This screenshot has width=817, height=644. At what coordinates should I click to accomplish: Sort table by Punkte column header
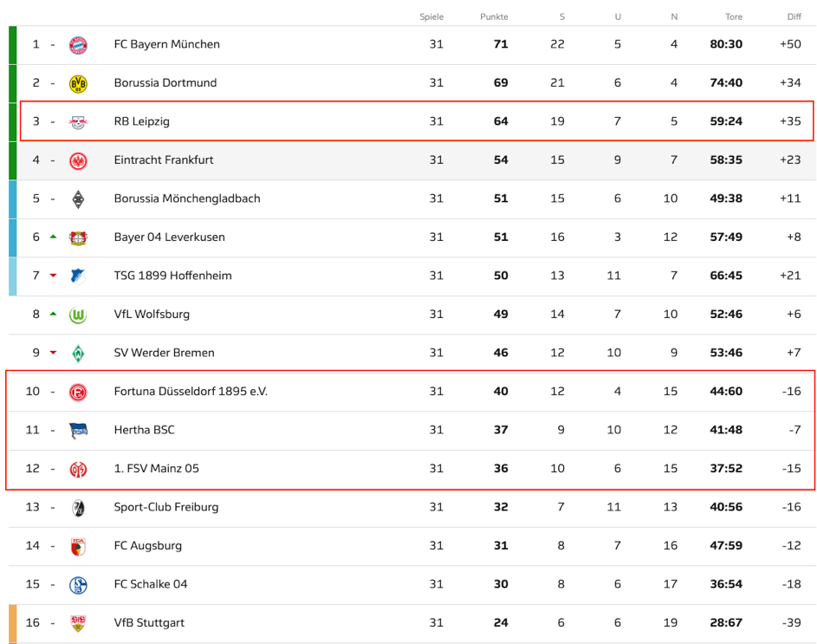494,16
